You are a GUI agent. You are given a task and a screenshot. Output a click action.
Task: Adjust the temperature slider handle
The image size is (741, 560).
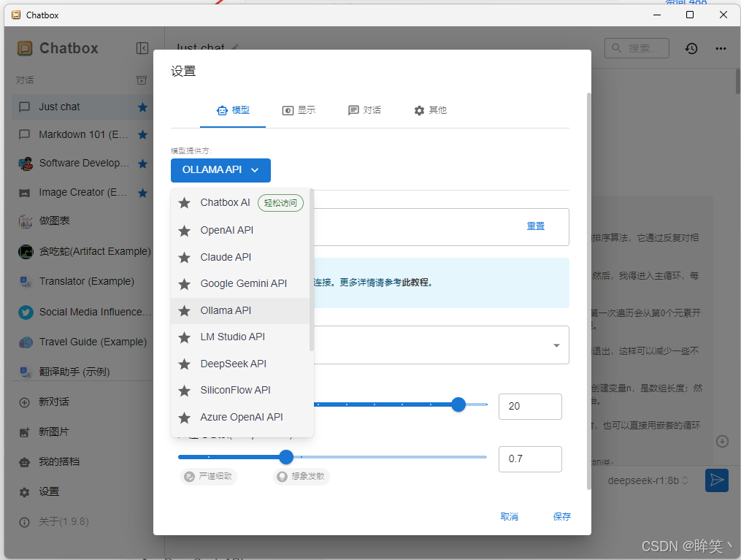(286, 457)
